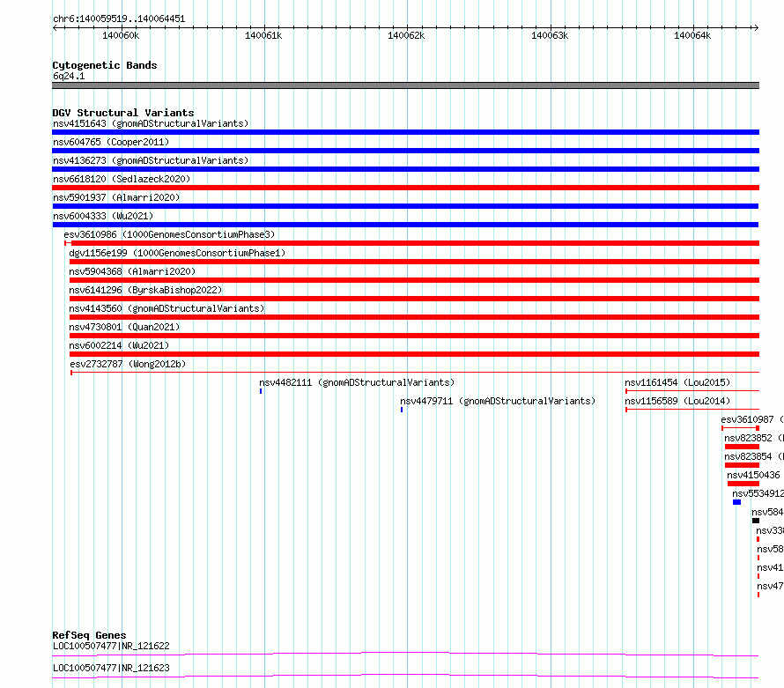Click the nsv4150436 variant label
This screenshot has width=784, height=688.
753,475
